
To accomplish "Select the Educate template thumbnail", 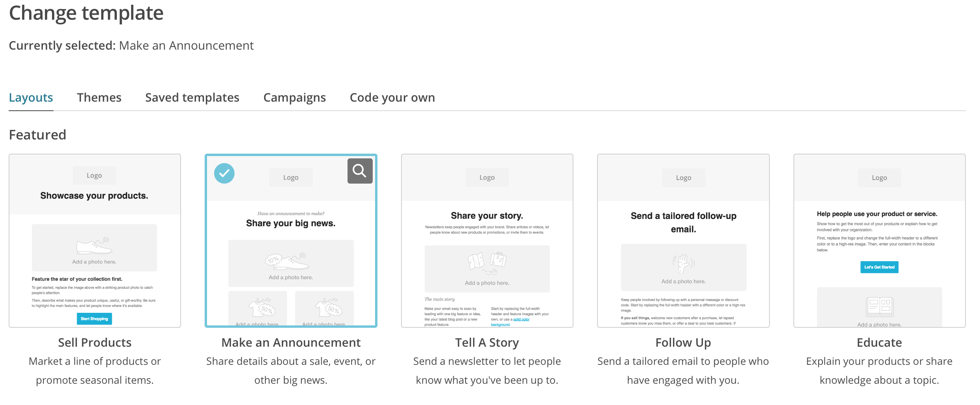I will 879,240.
